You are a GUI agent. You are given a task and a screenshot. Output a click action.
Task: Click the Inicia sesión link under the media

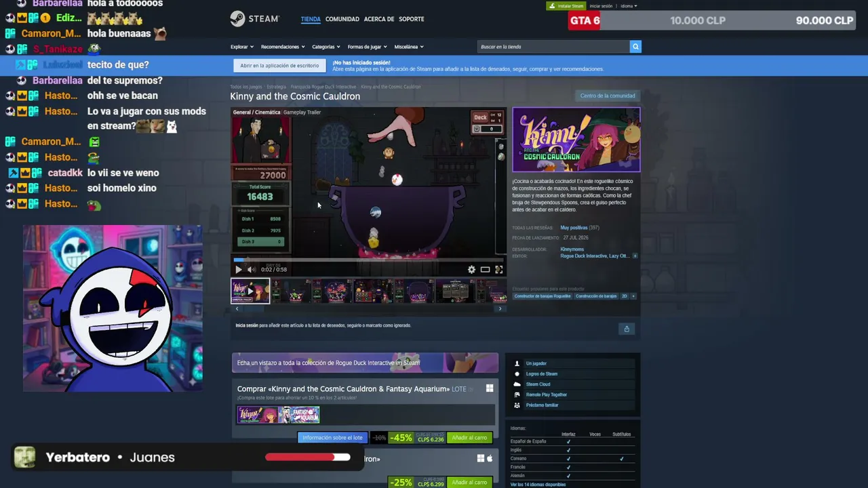coord(247,325)
